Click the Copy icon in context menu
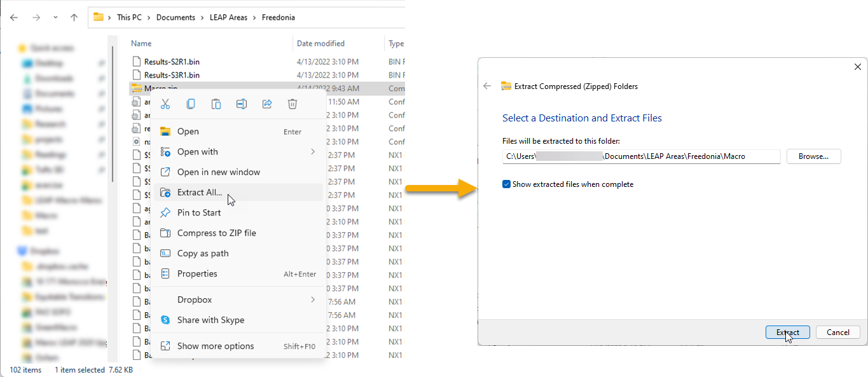 tap(191, 104)
